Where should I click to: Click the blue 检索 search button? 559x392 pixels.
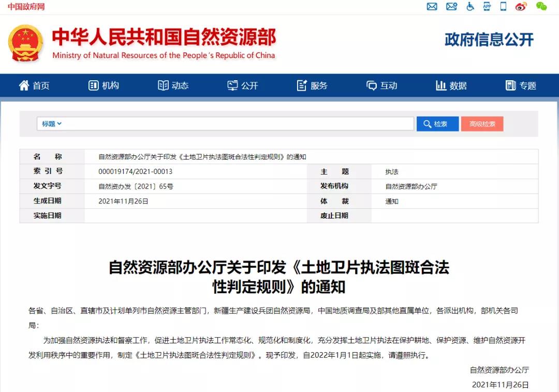[x=437, y=124]
